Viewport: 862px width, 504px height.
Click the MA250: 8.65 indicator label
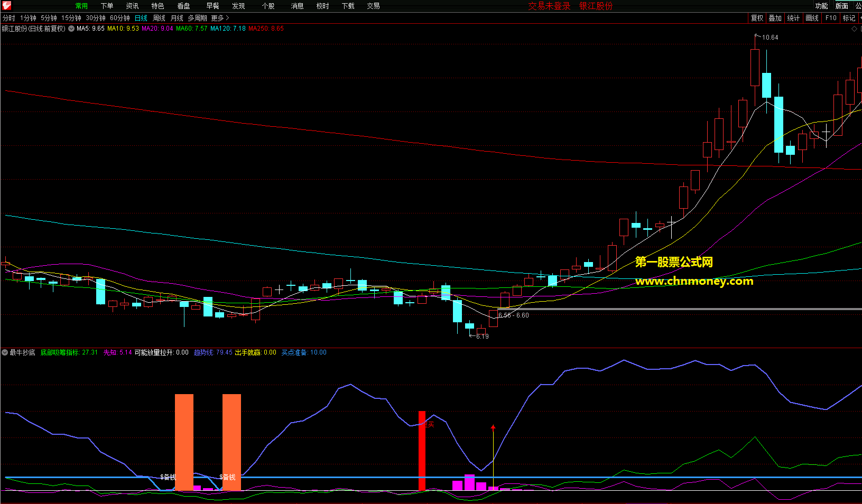click(266, 29)
